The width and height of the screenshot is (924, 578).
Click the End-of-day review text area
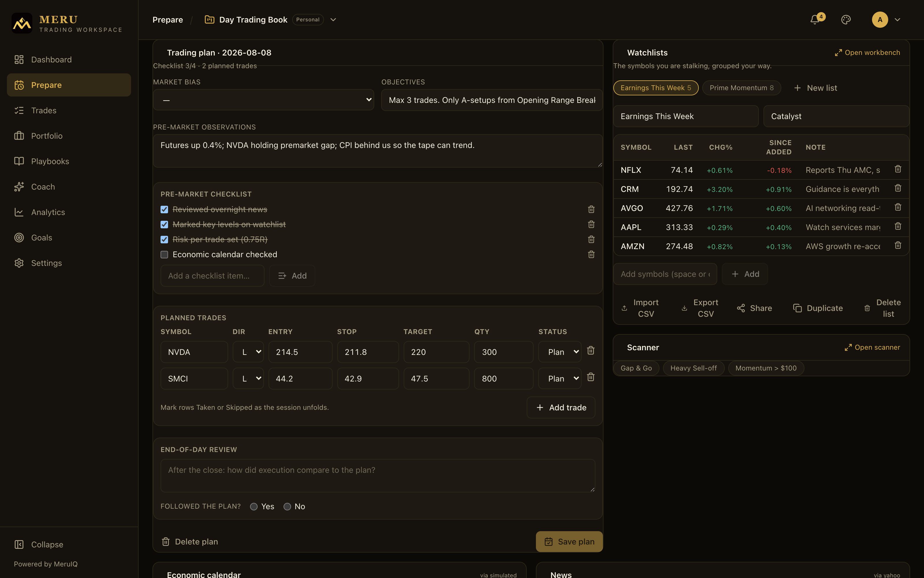[378, 475]
